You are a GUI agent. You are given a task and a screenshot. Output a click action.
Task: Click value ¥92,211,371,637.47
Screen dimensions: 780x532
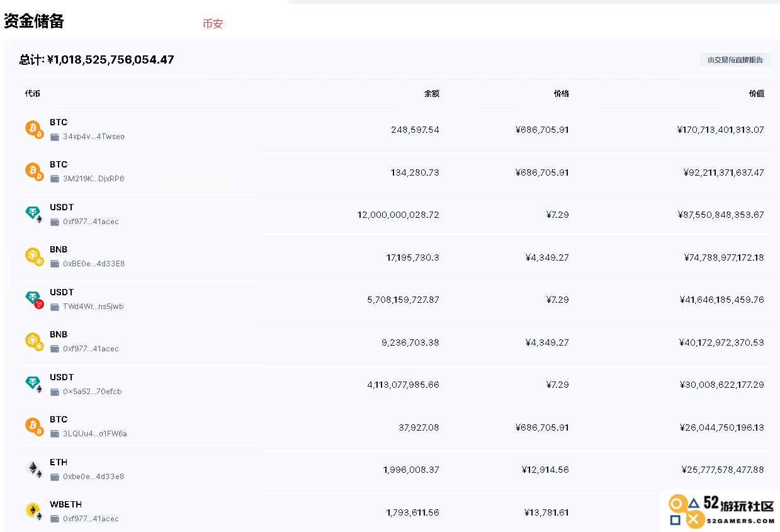pos(723,173)
